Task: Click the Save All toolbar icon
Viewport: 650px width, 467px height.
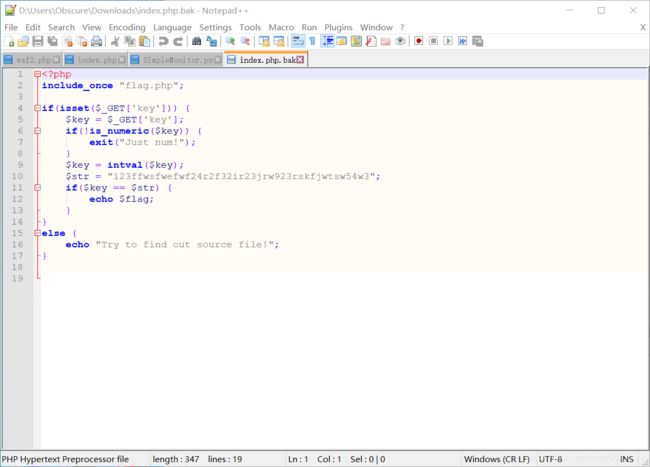Action: pyautogui.click(x=53, y=41)
